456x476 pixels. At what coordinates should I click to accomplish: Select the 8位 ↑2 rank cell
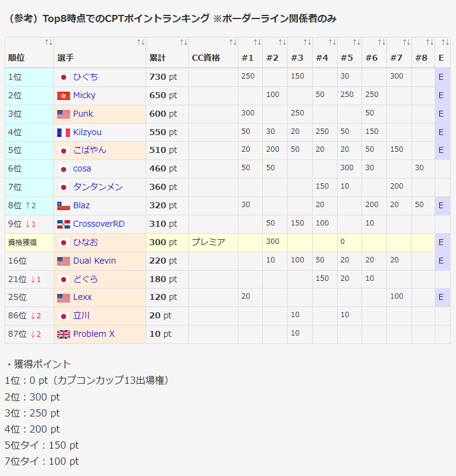[30, 206]
